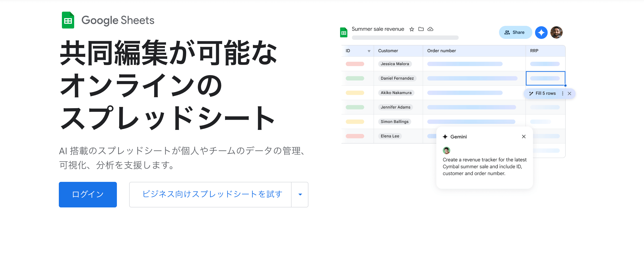Click the Fill 5 rows suggestion
Viewport: 644px width, 266px height.
[545, 93]
